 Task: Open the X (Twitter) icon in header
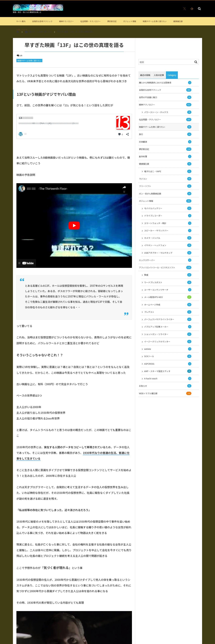point(185,9)
